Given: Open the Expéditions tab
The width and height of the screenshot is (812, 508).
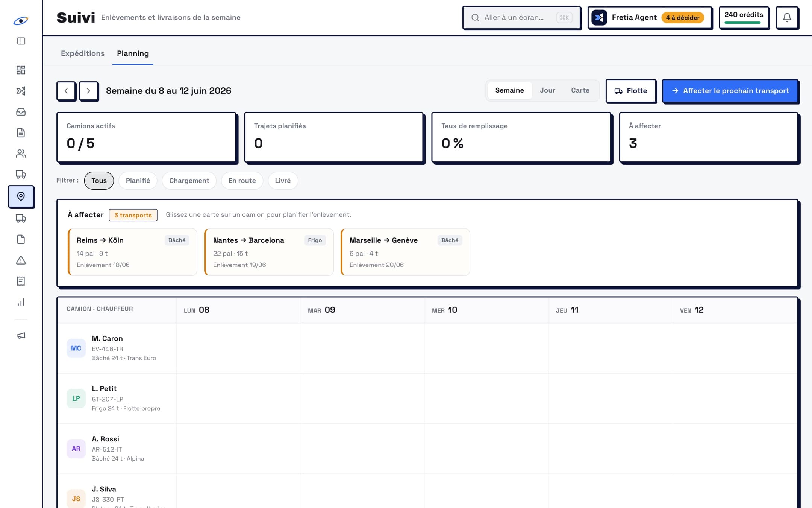Looking at the screenshot, I should tap(83, 53).
